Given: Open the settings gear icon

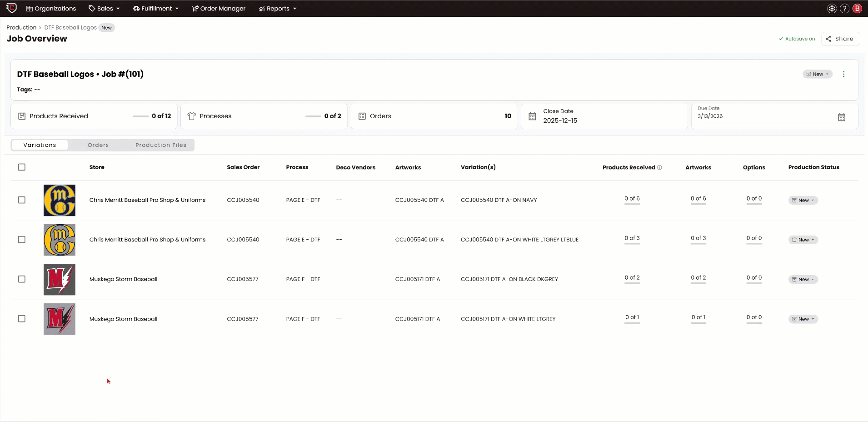Looking at the screenshot, I should point(832,8).
